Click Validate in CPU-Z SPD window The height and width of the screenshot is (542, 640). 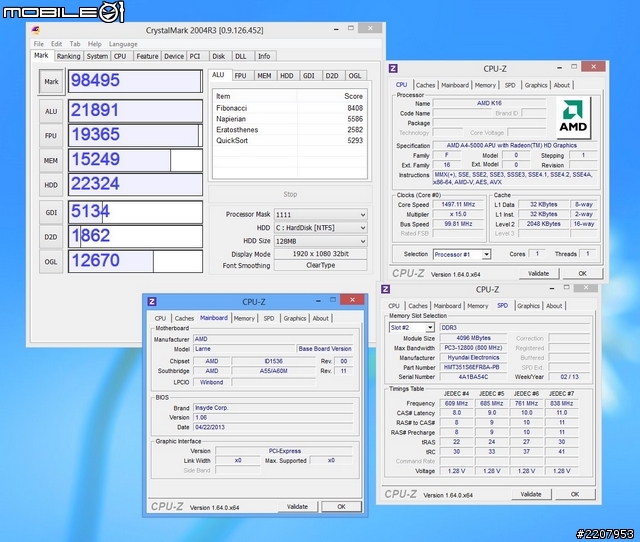coord(531,494)
